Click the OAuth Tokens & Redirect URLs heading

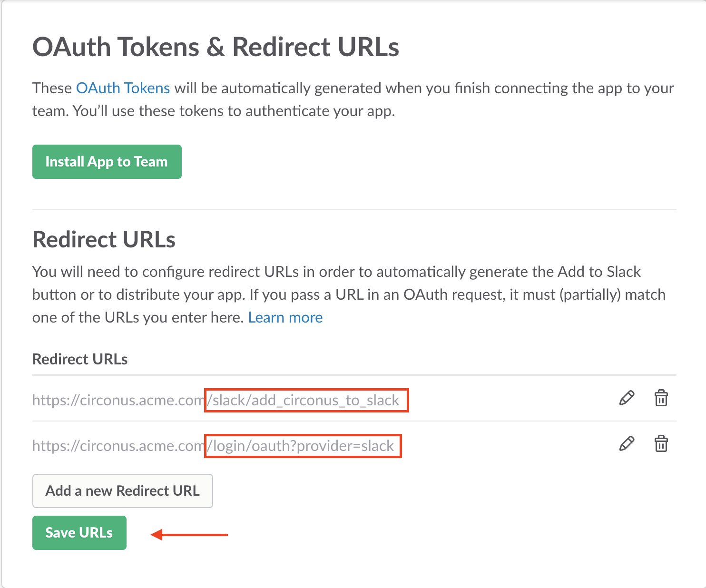(216, 47)
